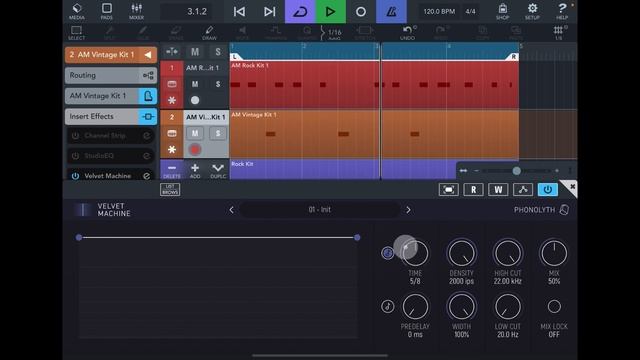Open the Media browser
This screenshot has width=640, height=360.
point(77,11)
